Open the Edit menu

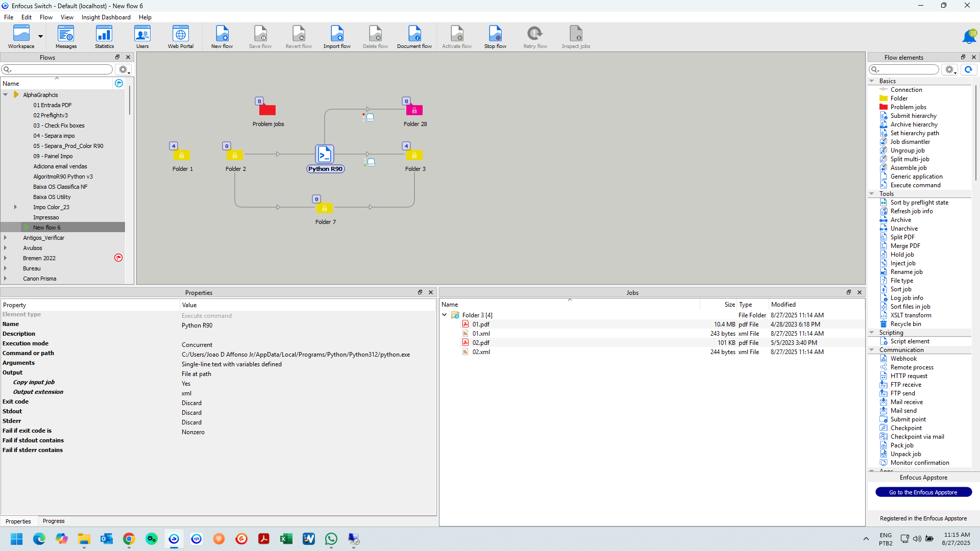click(27, 17)
